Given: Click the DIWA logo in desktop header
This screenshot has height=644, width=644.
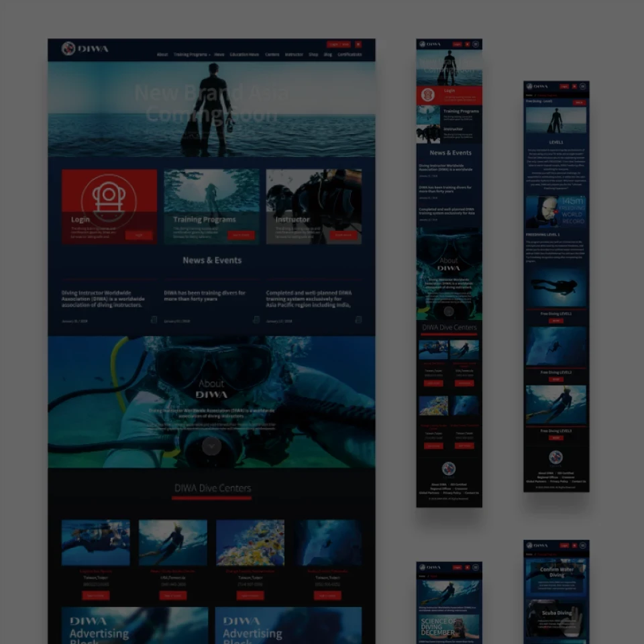Looking at the screenshot, I should 85,48.
